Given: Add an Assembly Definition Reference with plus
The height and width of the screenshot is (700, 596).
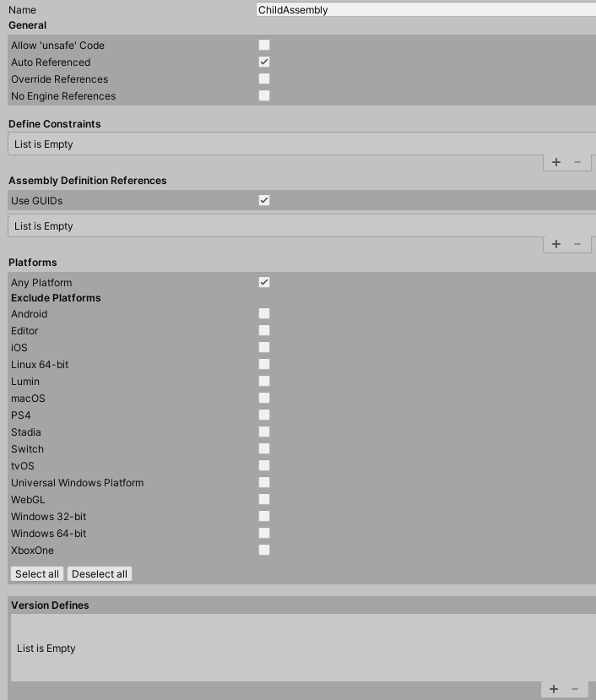Looking at the screenshot, I should [555, 244].
